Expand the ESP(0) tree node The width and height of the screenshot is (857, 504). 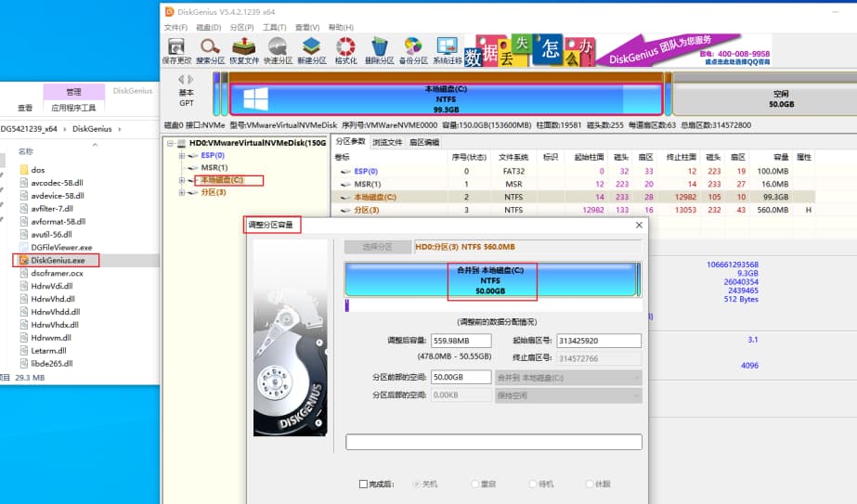(x=181, y=155)
